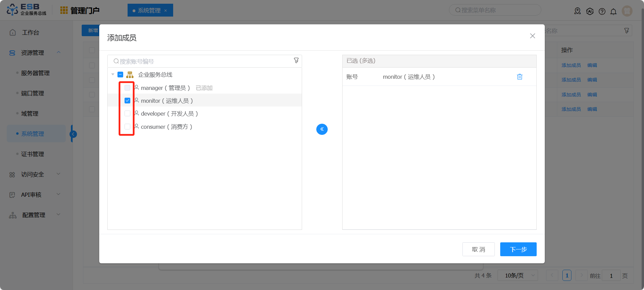Check the developer (开发人员) checkbox

(x=127, y=114)
